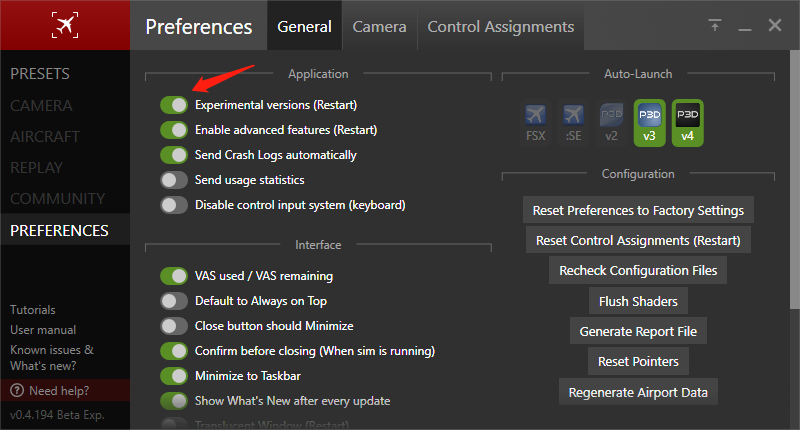The height and width of the screenshot is (430, 800).
Task: Disable the Experimental versions toggle
Action: (x=174, y=105)
